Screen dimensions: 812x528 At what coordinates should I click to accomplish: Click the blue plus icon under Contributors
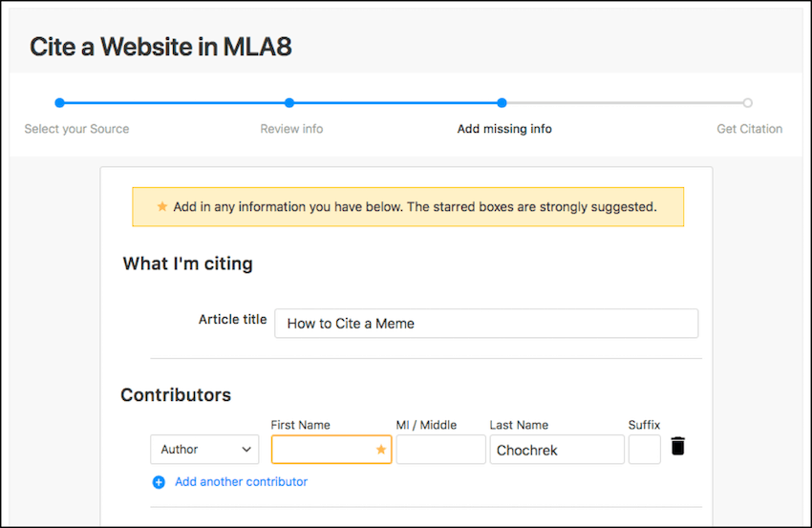coord(159,482)
